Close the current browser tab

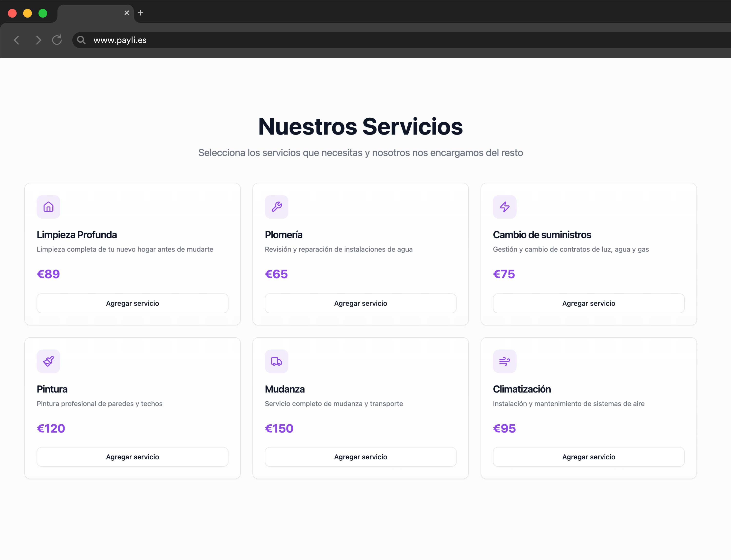coord(127,13)
